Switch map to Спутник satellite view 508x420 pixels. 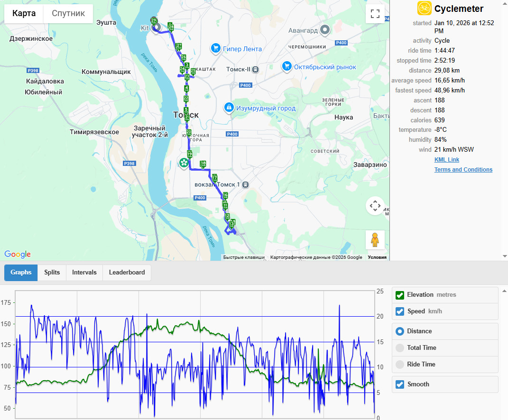pos(68,14)
